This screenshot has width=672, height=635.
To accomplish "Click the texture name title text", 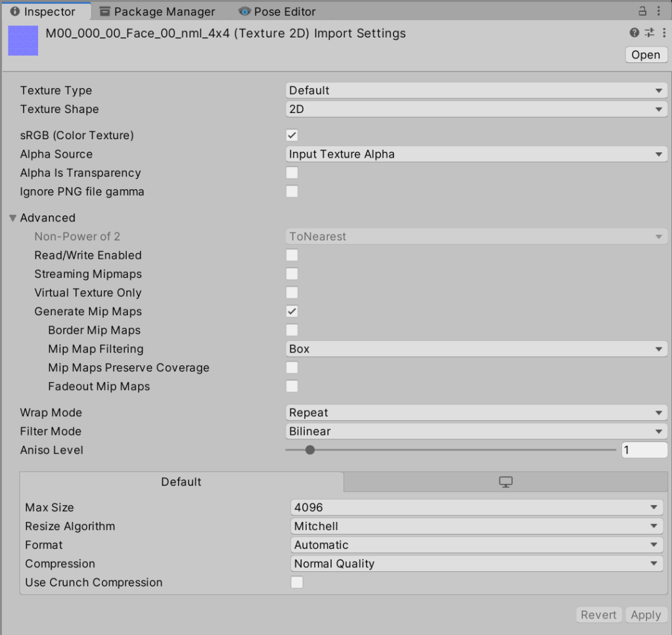I will coord(225,33).
